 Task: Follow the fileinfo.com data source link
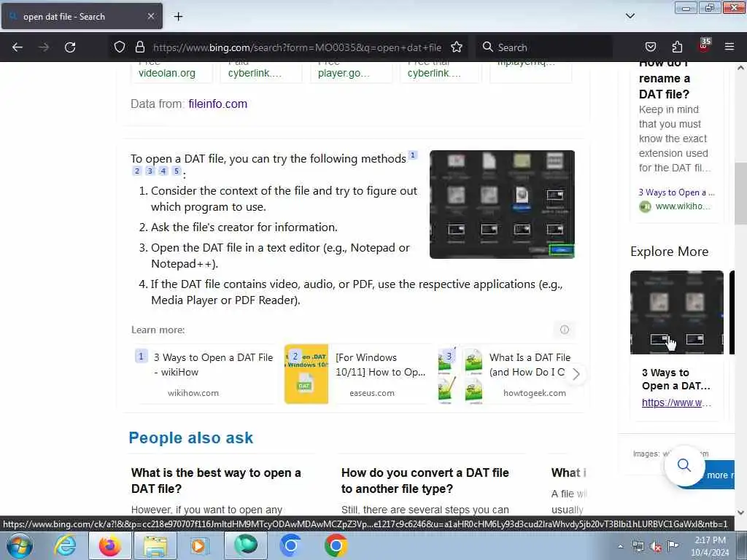click(217, 104)
